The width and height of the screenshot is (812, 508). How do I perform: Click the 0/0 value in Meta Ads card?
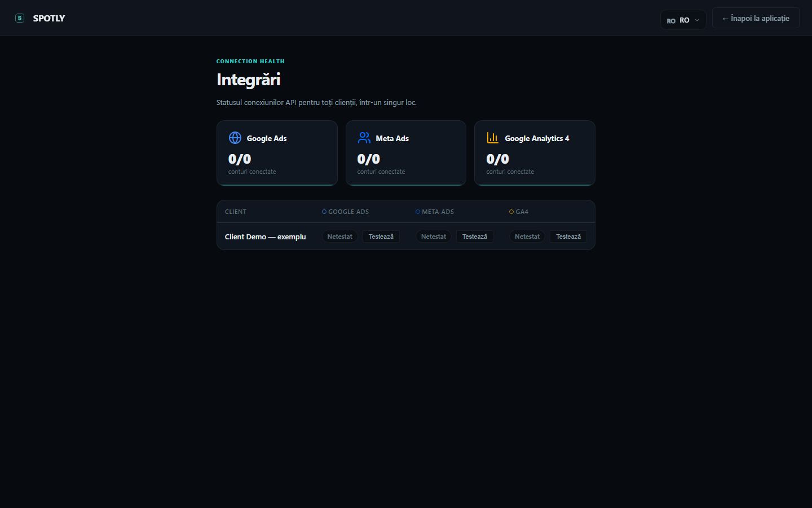pos(369,159)
